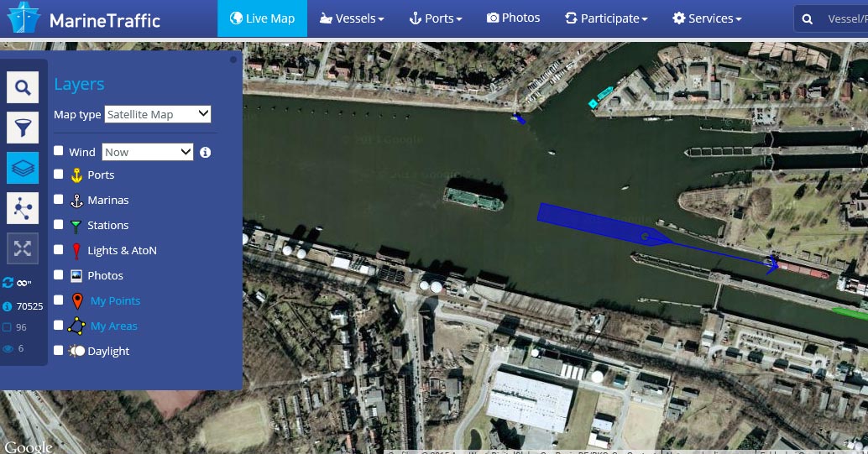Enable the Ports layer checkbox
Viewport: 868px width, 454px height.
tap(58, 174)
